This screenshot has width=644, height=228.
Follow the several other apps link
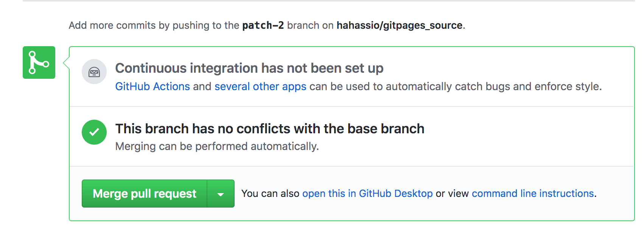click(x=260, y=86)
